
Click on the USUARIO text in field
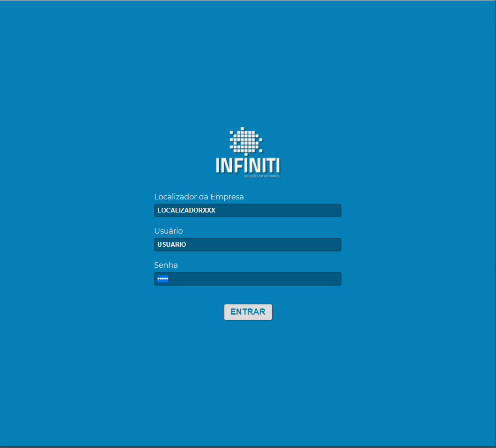(x=171, y=245)
